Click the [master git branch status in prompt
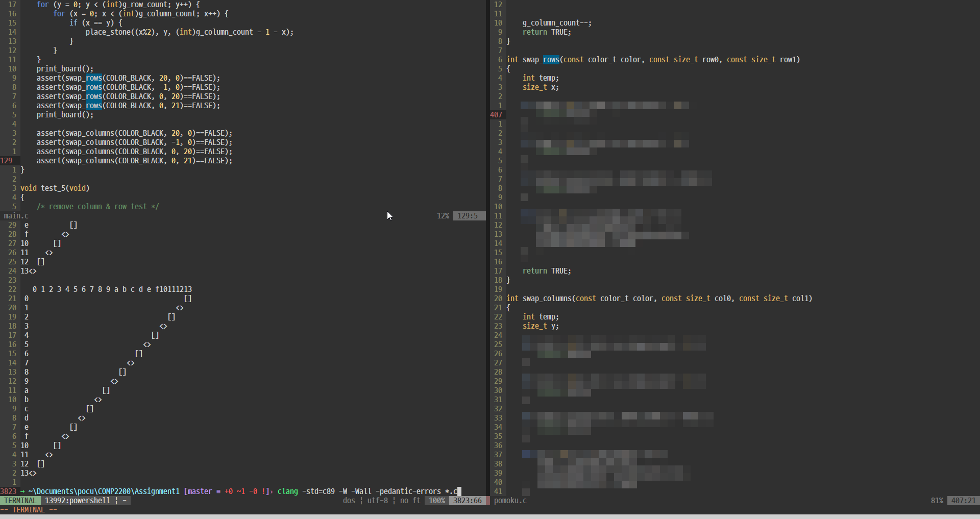 tap(198, 491)
